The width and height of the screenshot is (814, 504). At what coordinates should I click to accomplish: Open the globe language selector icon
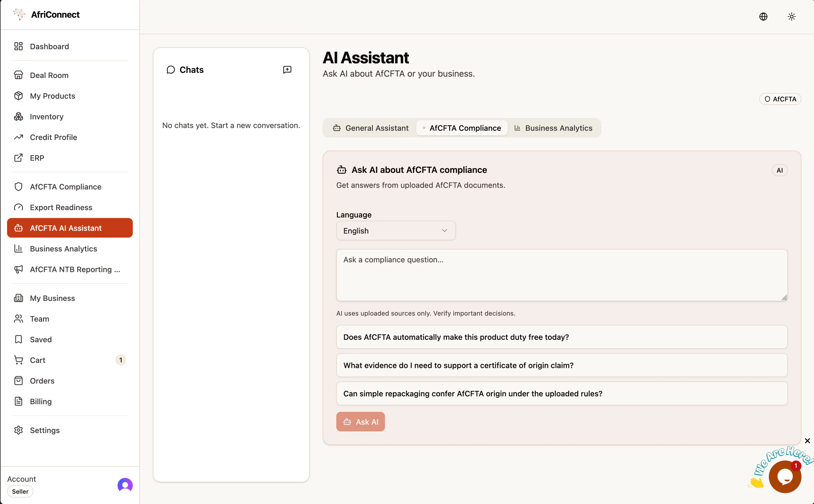(763, 17)
